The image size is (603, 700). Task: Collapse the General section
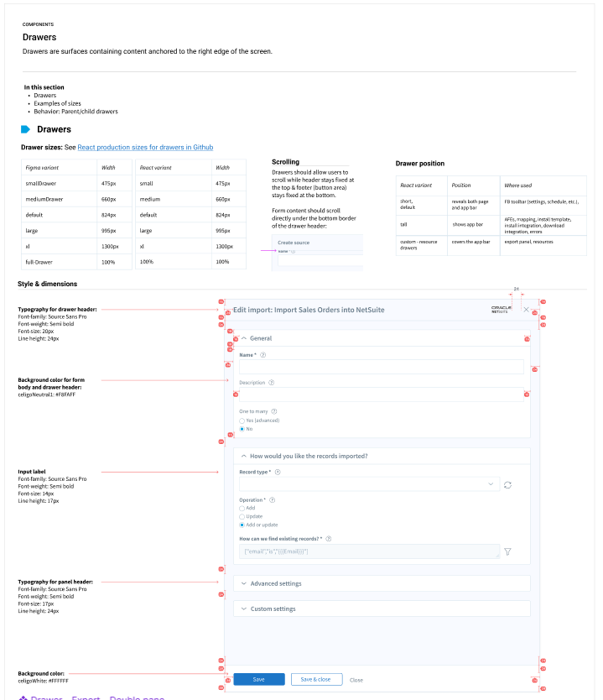click(243, 338)
